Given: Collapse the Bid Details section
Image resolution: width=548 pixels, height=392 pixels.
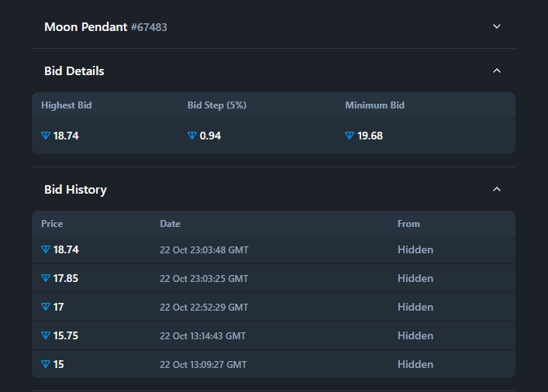Looking at the screenshot, I should coord(497,70).
